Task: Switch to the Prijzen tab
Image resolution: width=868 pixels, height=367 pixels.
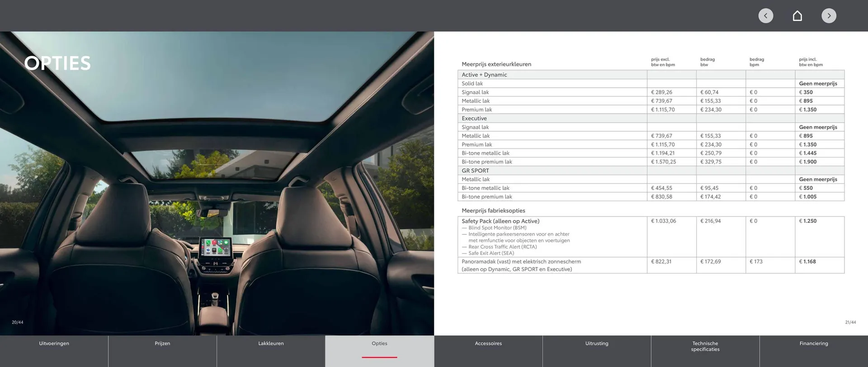Action: click(x=162, y=351)
